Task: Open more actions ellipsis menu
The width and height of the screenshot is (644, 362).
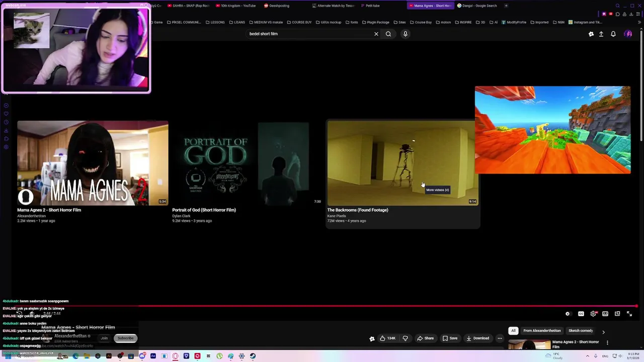Action: (x=500, y=338)
